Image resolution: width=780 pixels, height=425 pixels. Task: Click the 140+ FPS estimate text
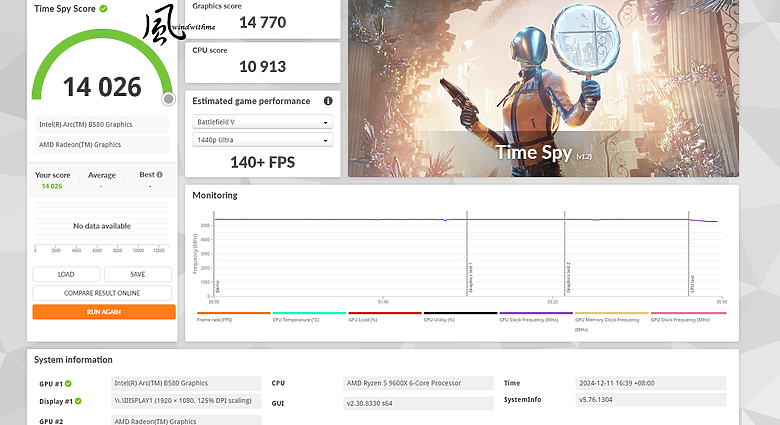pyautogui.click(x=263, y=162)
